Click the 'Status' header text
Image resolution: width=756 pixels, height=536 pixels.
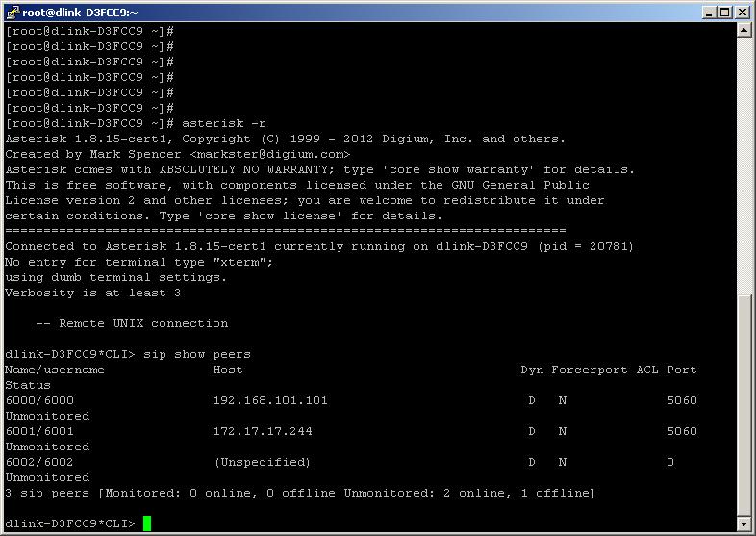(x=28, y=386)
